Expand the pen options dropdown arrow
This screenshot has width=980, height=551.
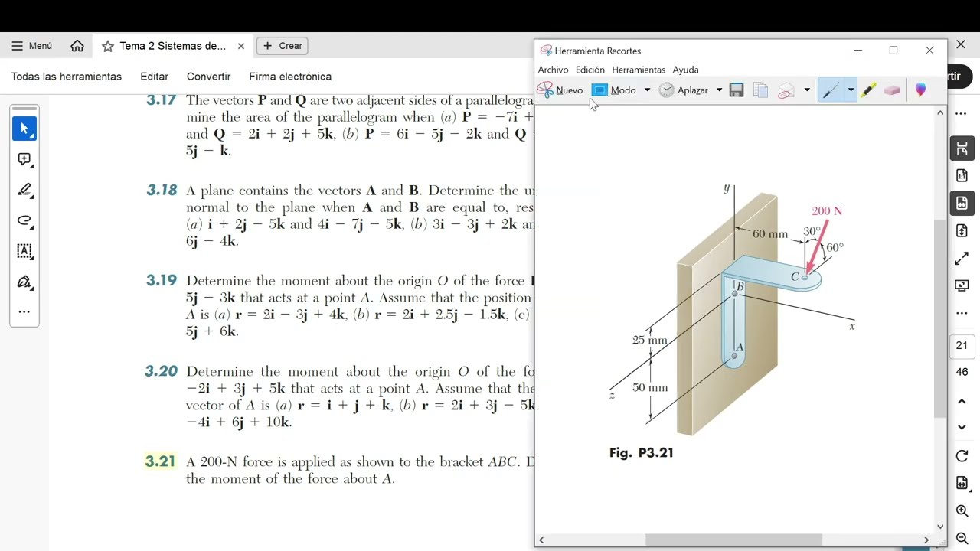pyautogui.click(x=850, y=90)
